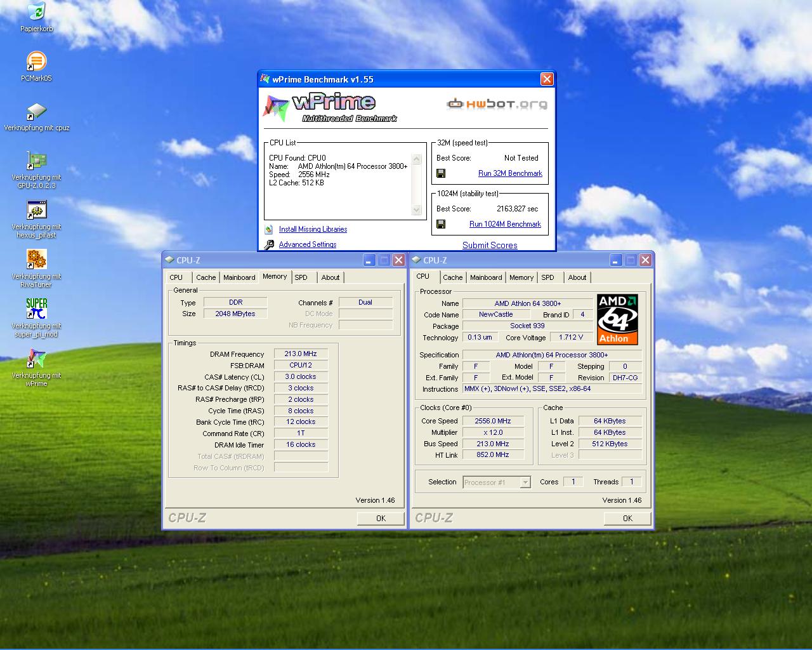Click the Channels # Dual field

(x=365, y=302)
